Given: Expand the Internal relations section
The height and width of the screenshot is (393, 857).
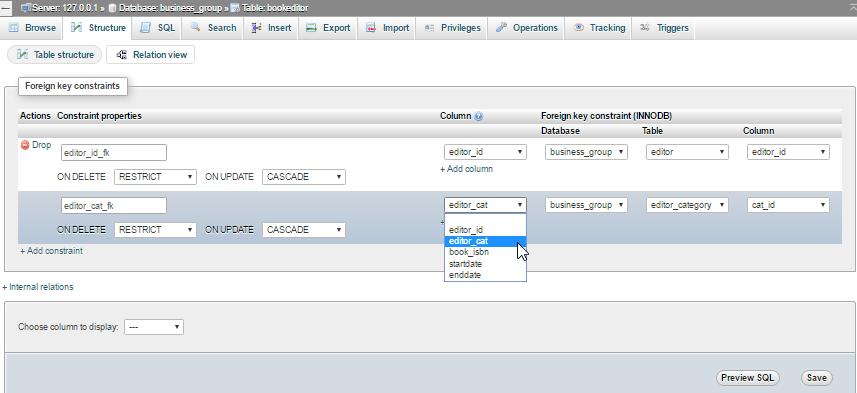Looking at the screenshot, I should [x=38, y=287].
